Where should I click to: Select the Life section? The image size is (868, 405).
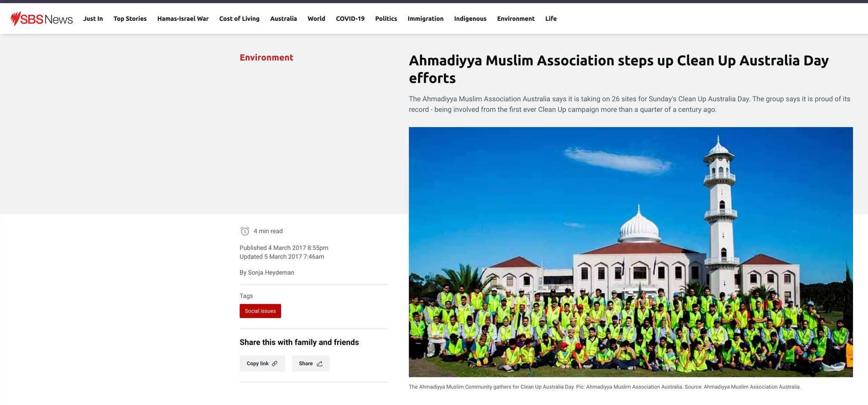click(551, 19)
